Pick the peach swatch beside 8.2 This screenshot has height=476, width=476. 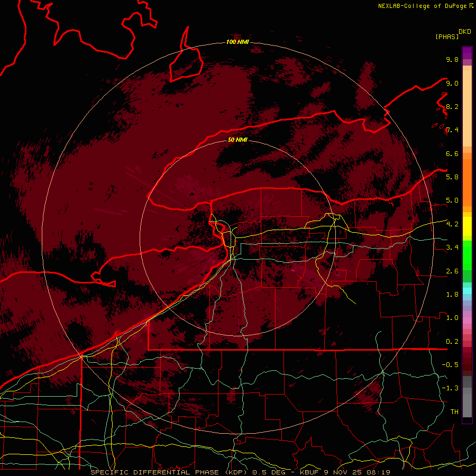(x=467, y=108)
